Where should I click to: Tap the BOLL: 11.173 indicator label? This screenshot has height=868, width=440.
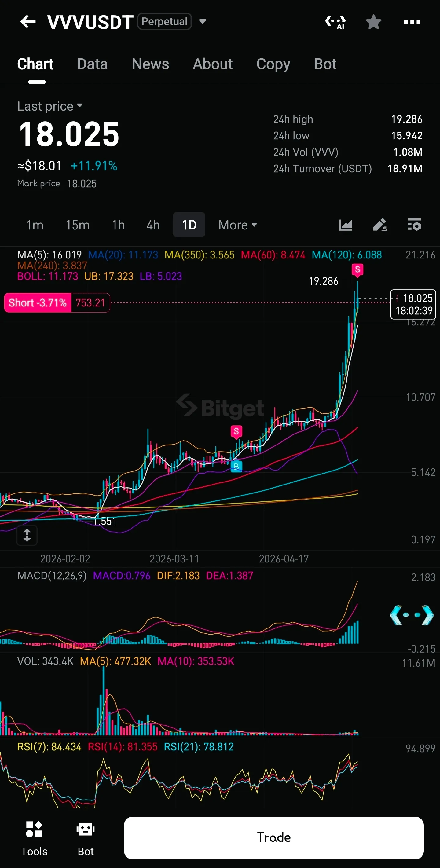47,276
